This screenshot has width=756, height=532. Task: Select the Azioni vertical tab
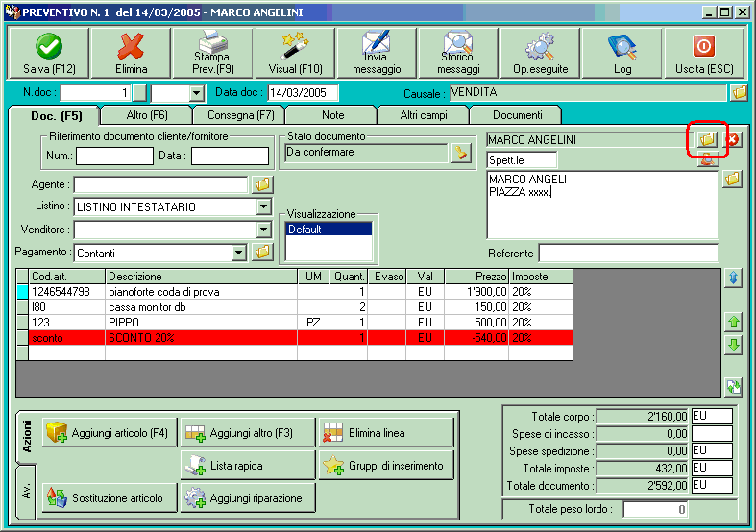pyautogui.click(x=26, y=437)
